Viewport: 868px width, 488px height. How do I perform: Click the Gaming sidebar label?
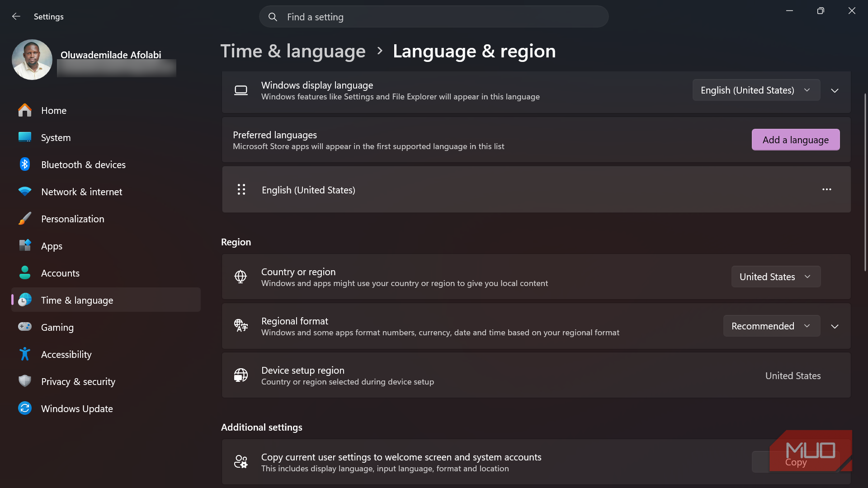click(57, 328)
